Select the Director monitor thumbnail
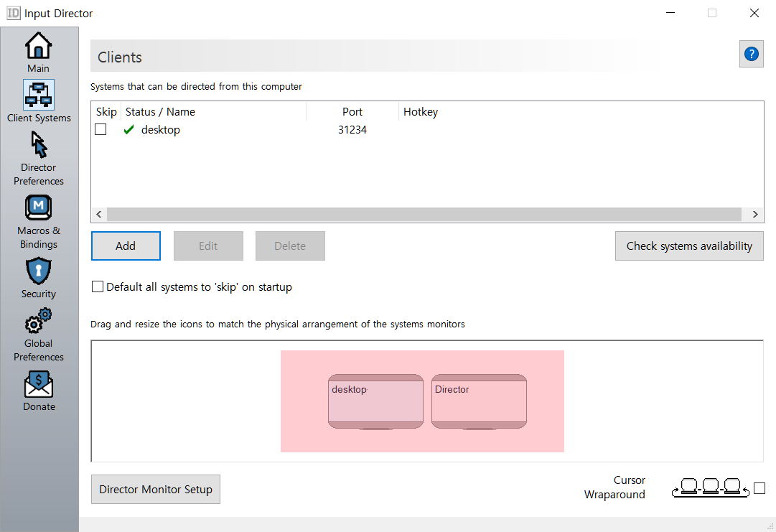The width and height of the screenshot is (776, 532). pos(479,402)
